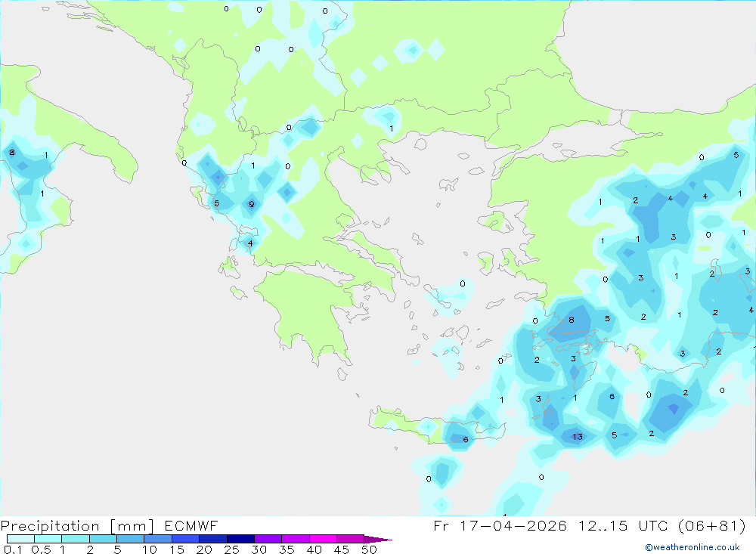Select the 30–35 mm legend color box

tap(268, 539)
